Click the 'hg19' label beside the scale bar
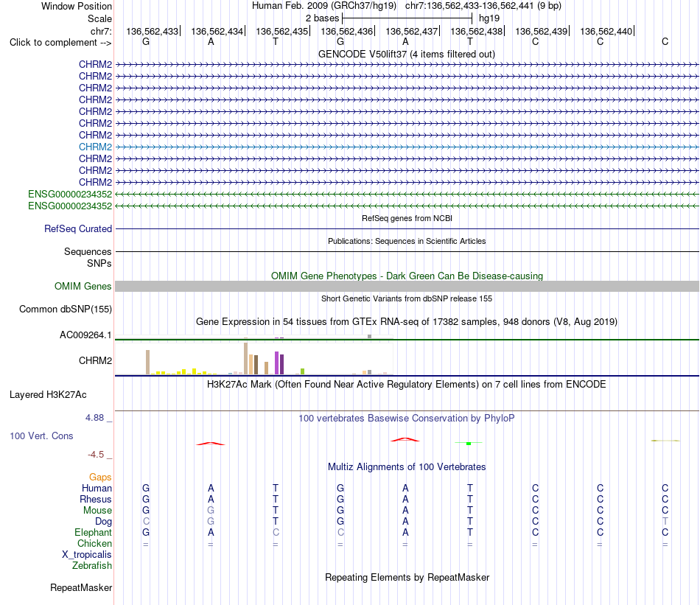Viewport: 700px width, 605px height. coord(489,18)
